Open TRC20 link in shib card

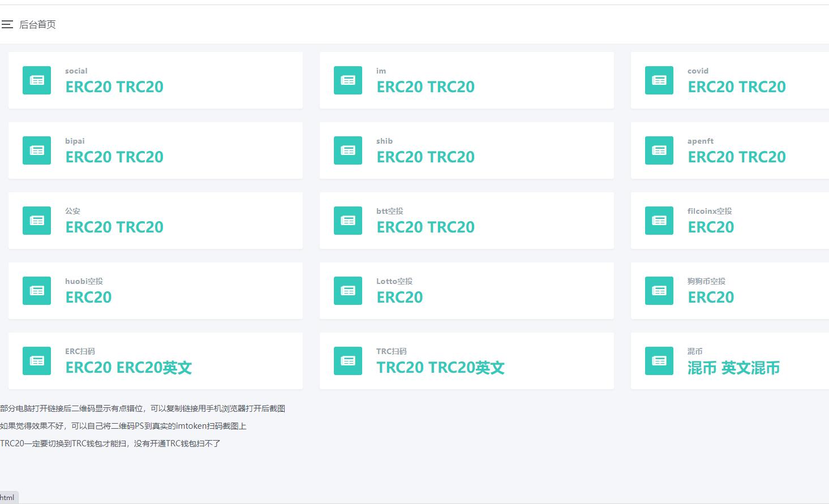click(x=450, y=157)
